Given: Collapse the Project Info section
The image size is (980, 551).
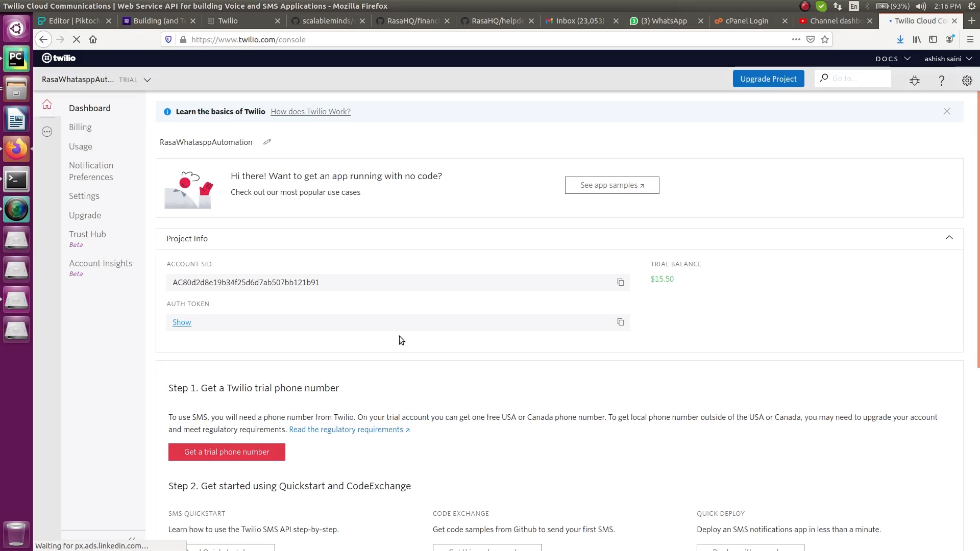Looking at the screenshot, I should point(949,238).
